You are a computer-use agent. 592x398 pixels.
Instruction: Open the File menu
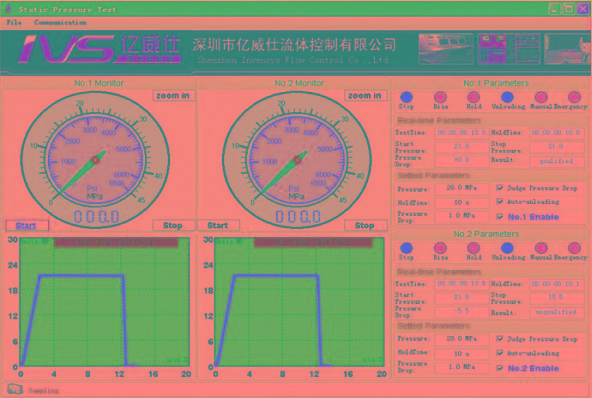coord(14,22)
